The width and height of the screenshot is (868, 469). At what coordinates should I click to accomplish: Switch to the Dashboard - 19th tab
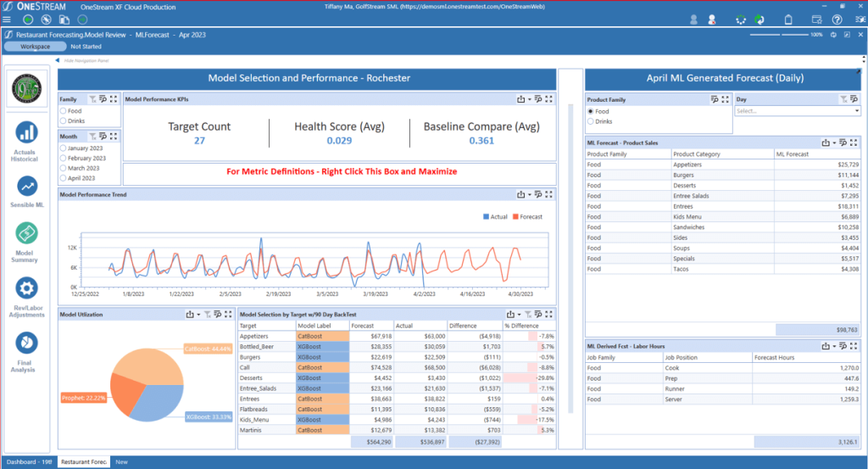point(30,462)
